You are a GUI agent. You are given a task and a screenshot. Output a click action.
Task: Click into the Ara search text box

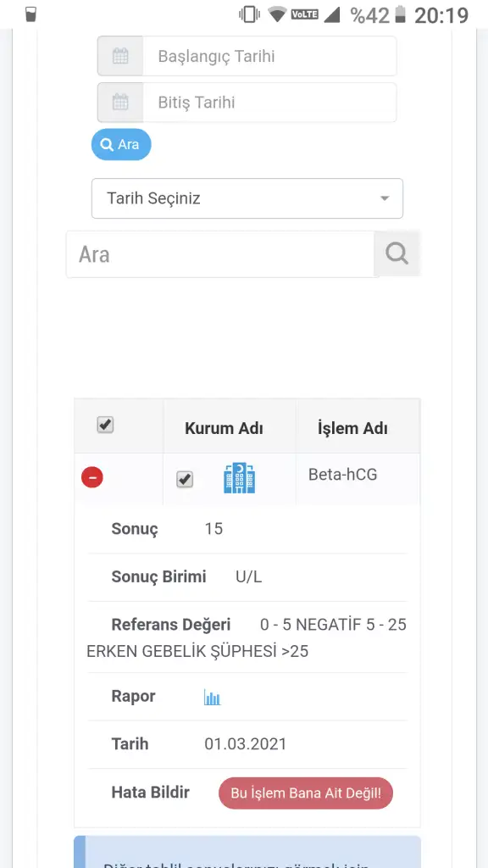click(x=220, y=254)
